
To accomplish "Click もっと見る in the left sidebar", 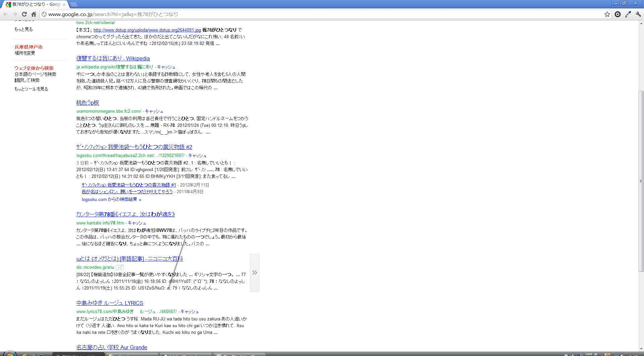I will click(x=23, y=30).
